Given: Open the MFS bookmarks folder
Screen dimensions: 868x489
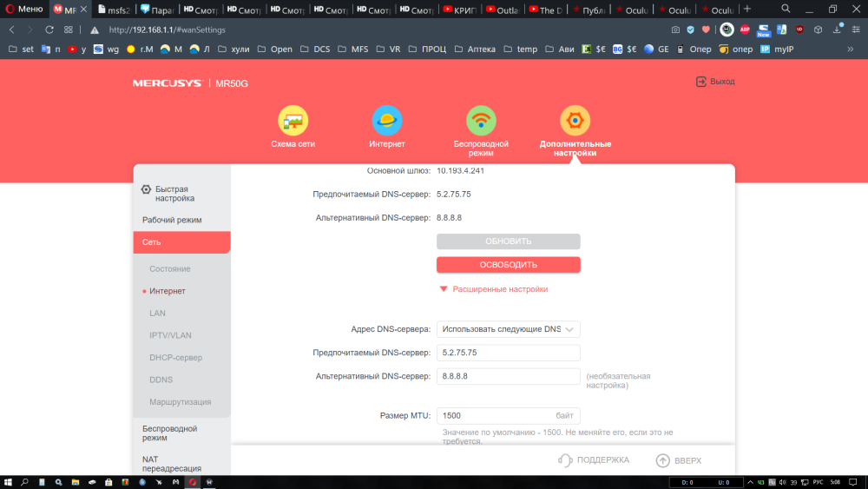Looking at the screenshot, I should 353,50.
